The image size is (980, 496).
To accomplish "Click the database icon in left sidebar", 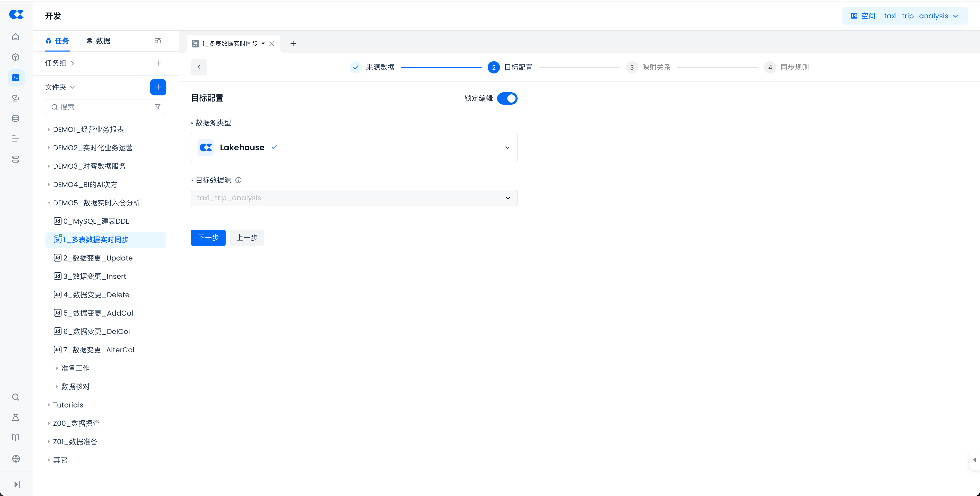I will pyautogui.click(x=16, y=118).
